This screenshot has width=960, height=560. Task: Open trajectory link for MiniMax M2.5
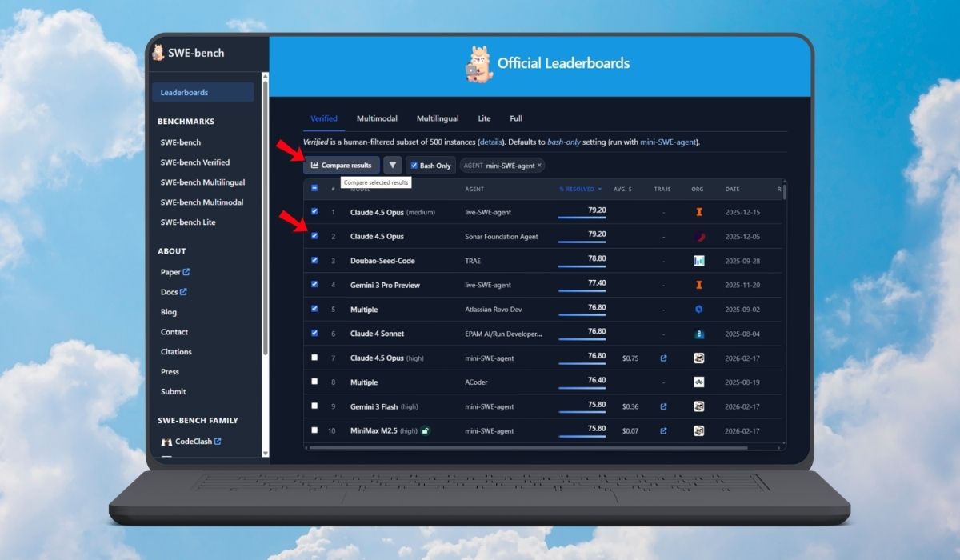[x=663, y=430]
